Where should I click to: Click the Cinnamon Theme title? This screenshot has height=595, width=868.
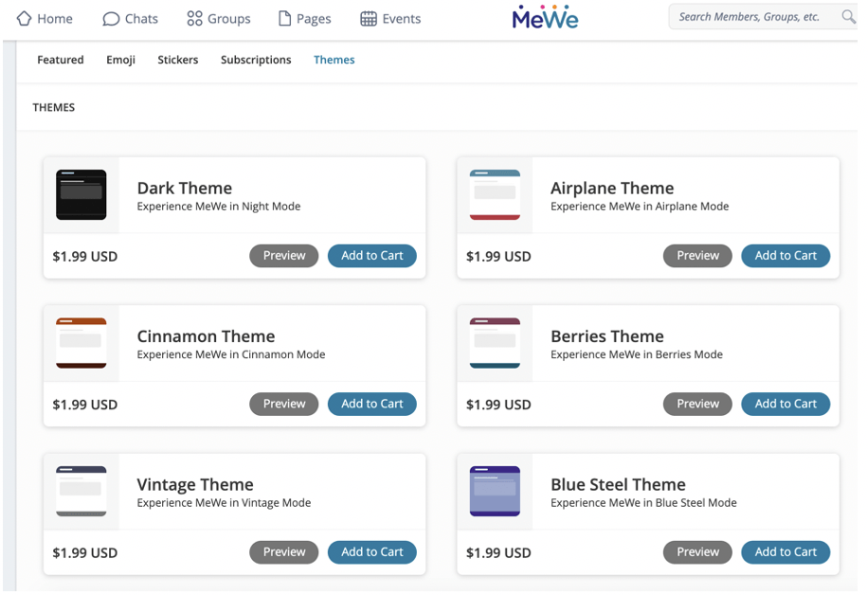[x=206, y=336]
